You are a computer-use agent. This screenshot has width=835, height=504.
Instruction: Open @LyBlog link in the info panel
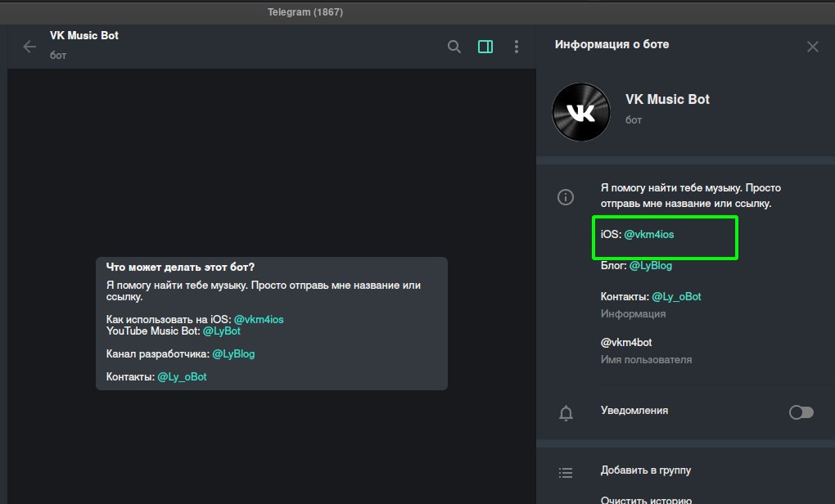pos(651,266)
